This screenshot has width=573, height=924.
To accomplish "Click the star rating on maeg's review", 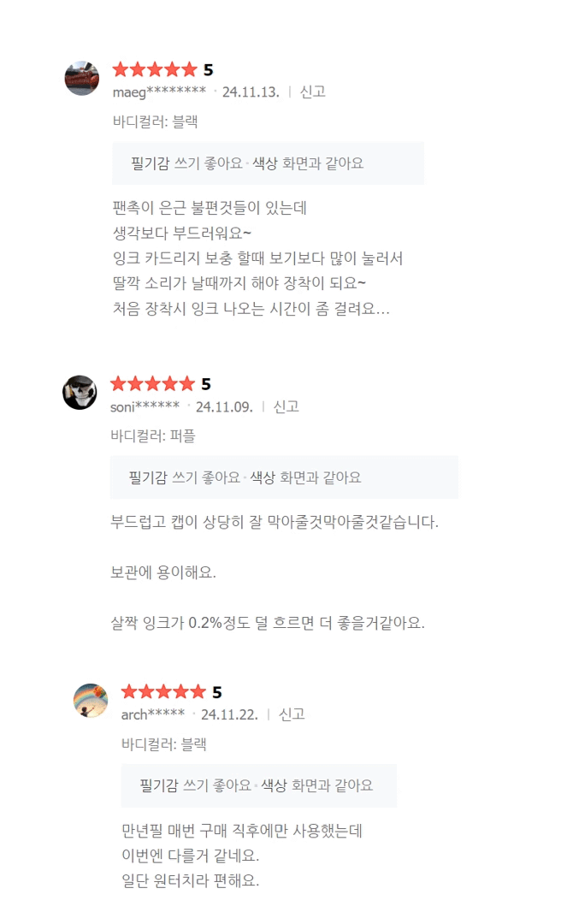I will click(x=155, y=70).
